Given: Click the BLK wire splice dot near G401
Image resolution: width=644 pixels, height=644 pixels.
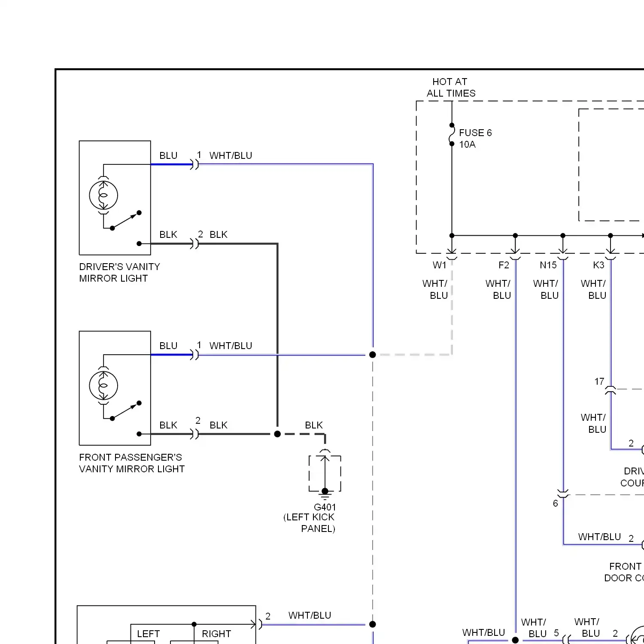Looking at the screenshot, I should 277,434.
